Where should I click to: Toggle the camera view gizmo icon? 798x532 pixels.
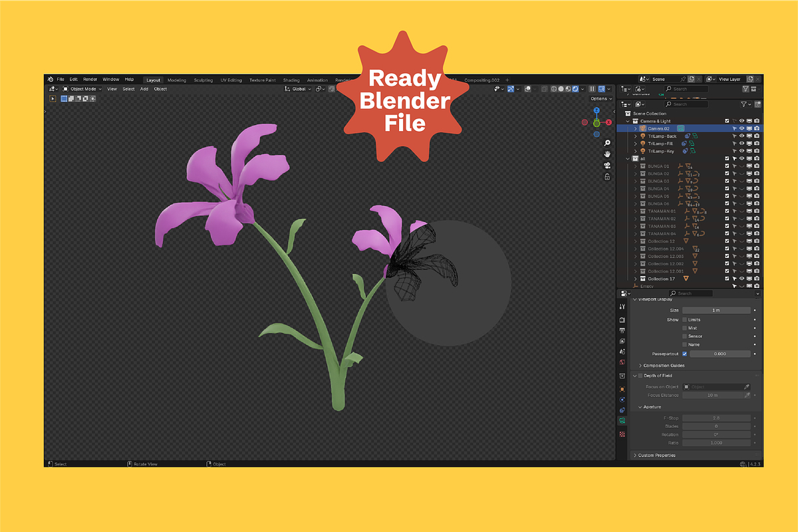[x=607, y=166]
